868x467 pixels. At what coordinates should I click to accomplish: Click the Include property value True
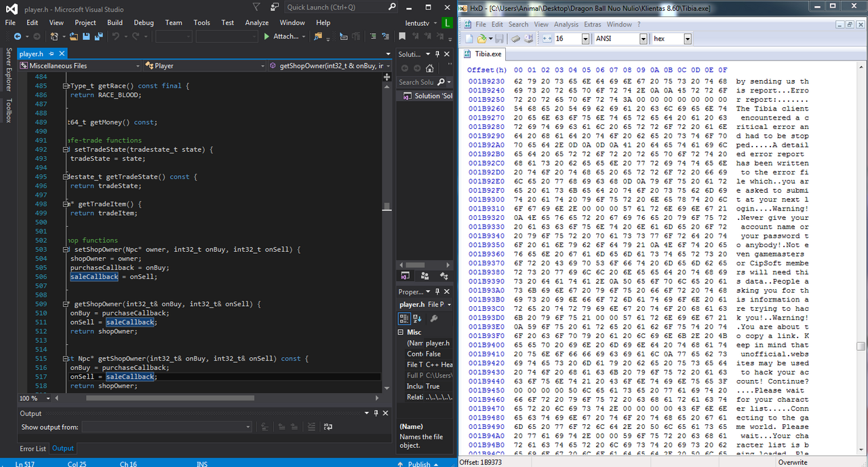(x=432, y=386)
